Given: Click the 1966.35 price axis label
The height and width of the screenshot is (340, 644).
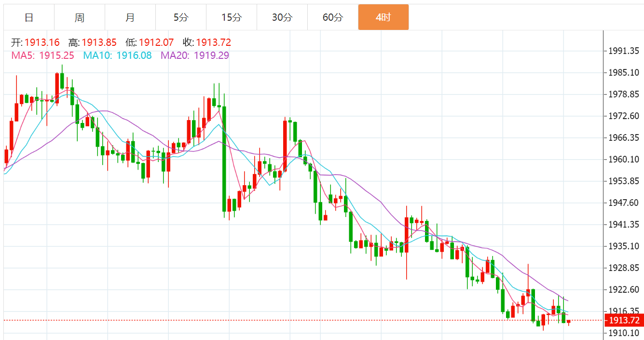Looking at the screenshot, I should 624,137.
